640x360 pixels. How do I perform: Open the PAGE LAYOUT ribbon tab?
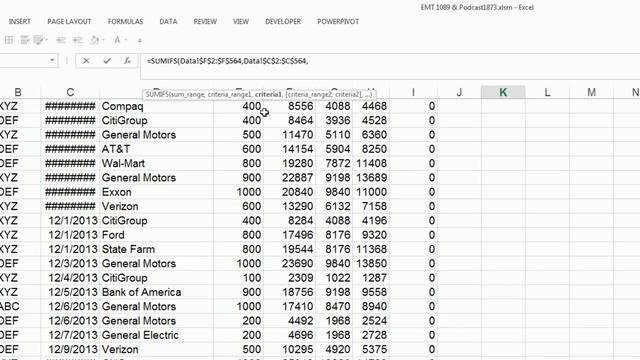tap(69, 22)
